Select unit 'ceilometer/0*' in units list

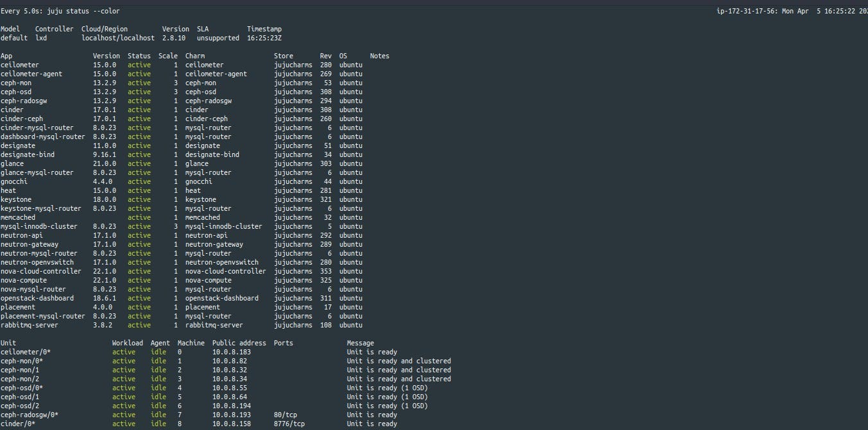coord(26,352)
